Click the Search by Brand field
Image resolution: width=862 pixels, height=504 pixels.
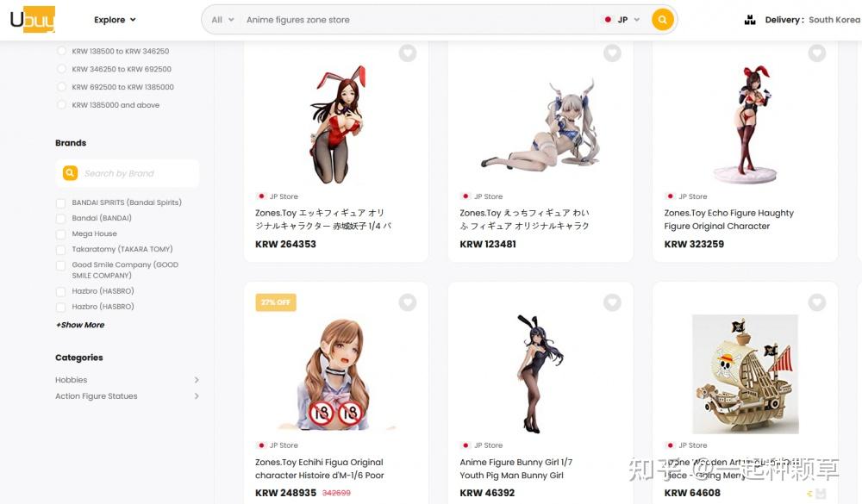coord(128,173)
